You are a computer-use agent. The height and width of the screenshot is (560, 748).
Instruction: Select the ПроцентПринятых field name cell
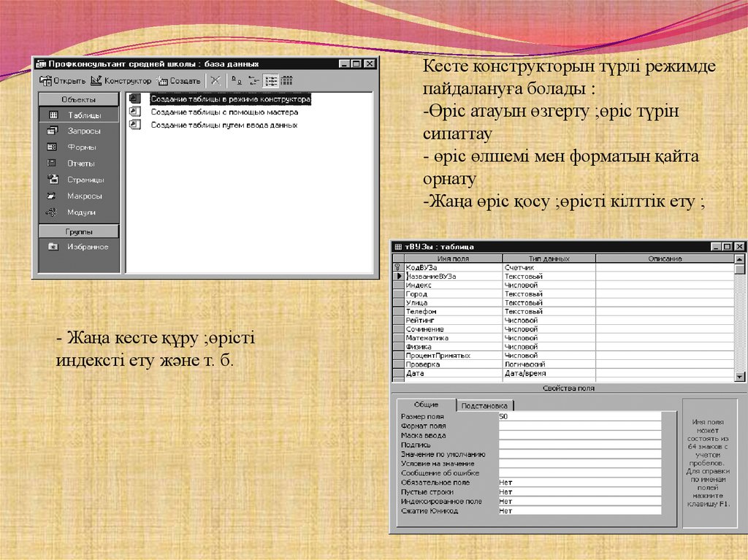[x=453, y=356]
